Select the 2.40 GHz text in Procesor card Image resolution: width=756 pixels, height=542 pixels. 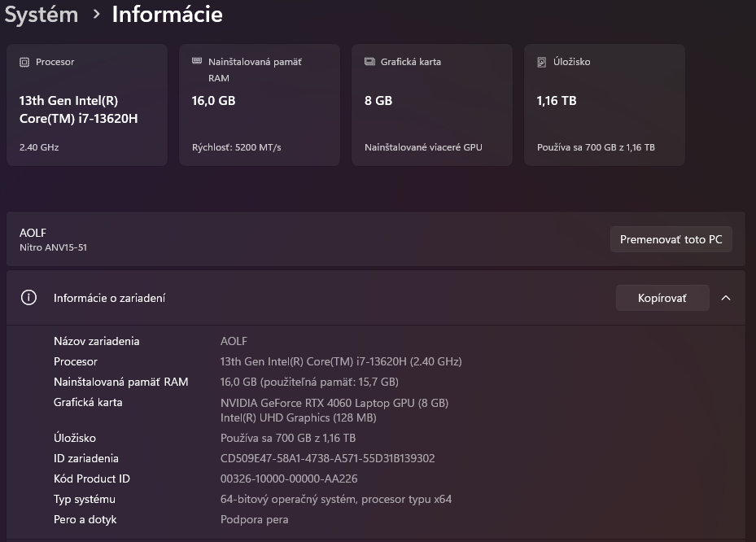(x=39, y=147)
